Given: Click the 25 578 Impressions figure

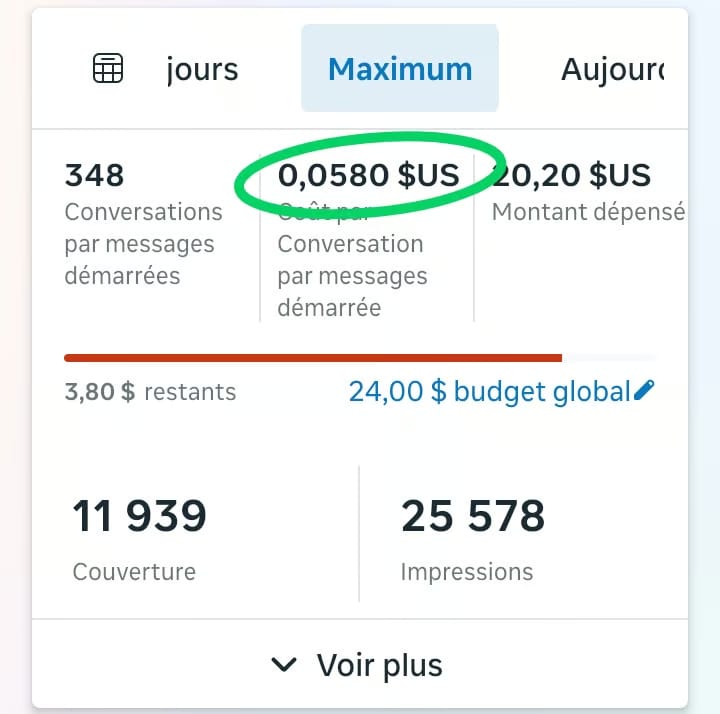Looking at the screenshot, I should click(473, 516).
